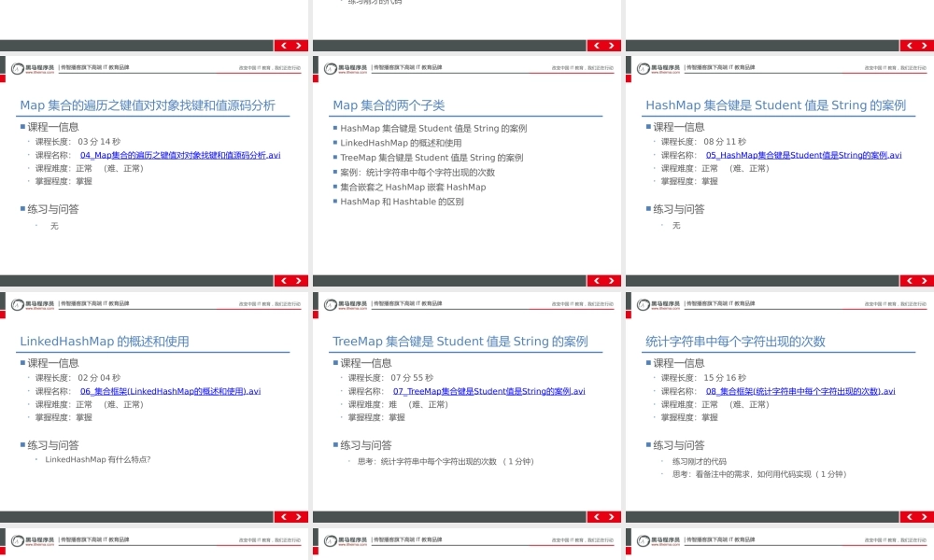
Task: Click the title Map集合的两个子类
Action: tap(391, 104)
